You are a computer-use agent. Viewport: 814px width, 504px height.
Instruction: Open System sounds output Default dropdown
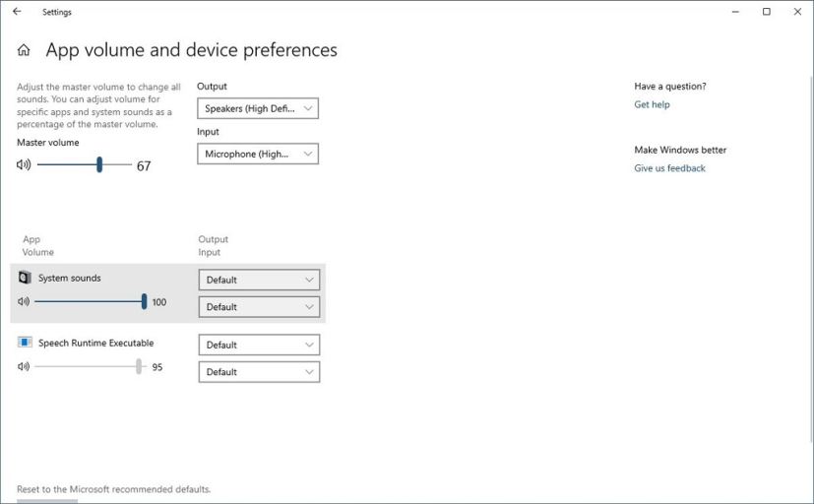(x=259, y=280)
